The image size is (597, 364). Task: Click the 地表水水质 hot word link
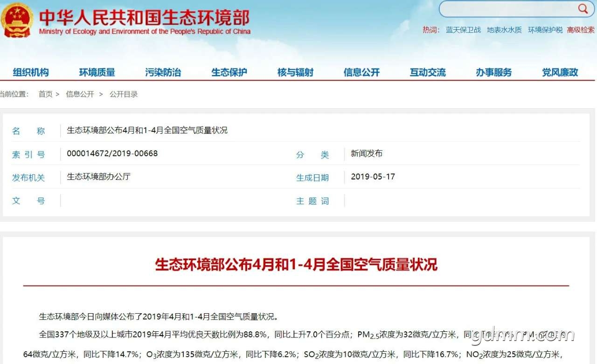pos(504,30)
